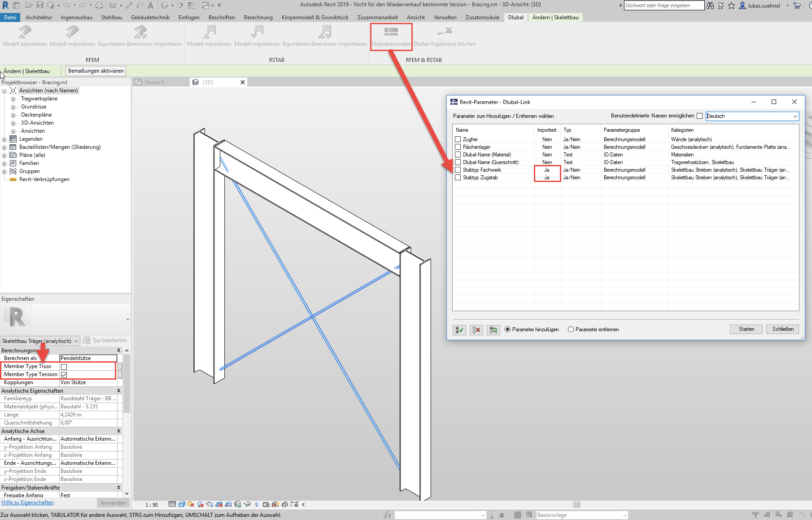Click select-all checkmark icon in Dlubal dialog
The height and width of the screenshot is (520, 812).
(x=459, y=329)
